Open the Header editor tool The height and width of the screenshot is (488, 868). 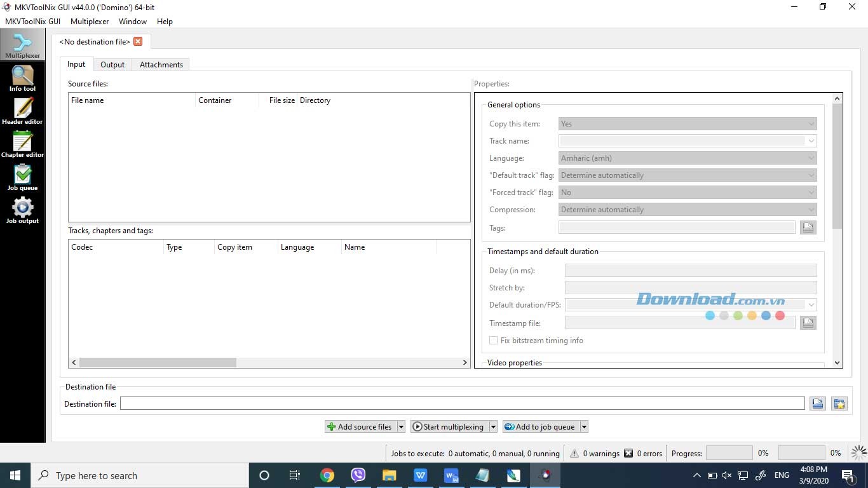(x=22, y=111)
